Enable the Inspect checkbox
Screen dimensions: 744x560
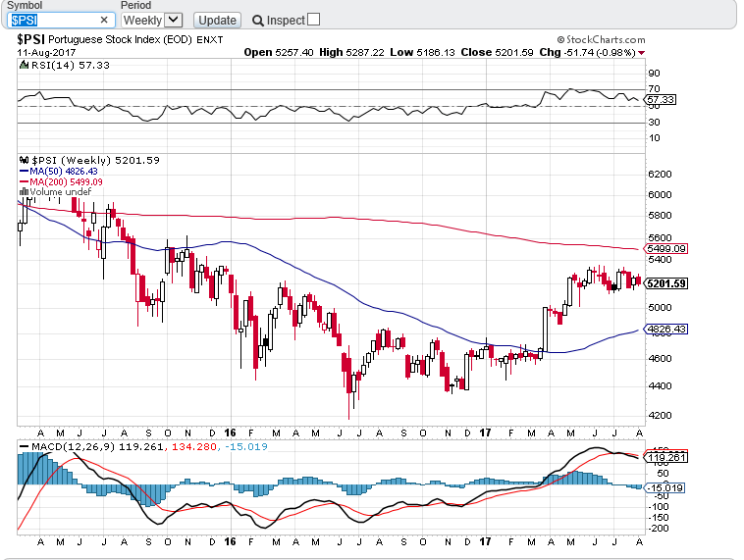[x=314, y=20]
